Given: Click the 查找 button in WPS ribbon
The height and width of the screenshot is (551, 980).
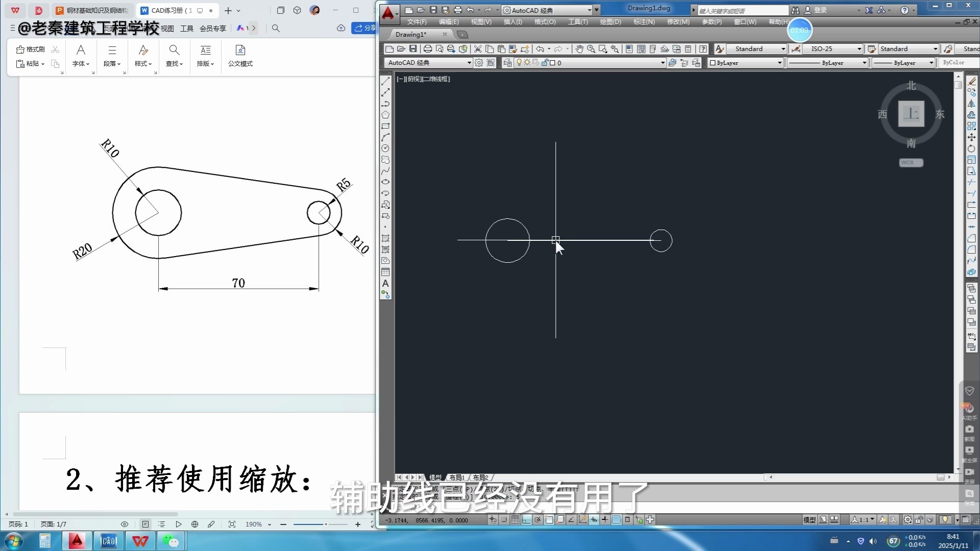Looking at the screenshot, I should click(x=174, y=56).
